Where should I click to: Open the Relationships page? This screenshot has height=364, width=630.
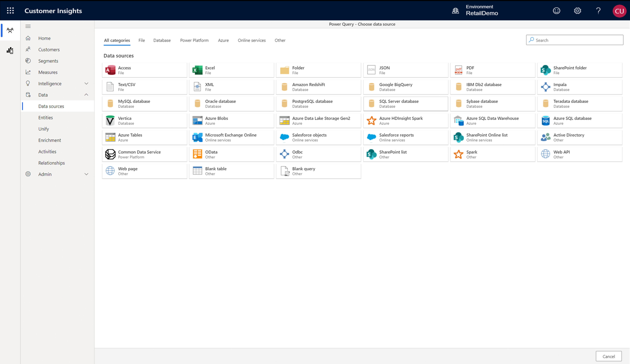(x=51, y=163)
